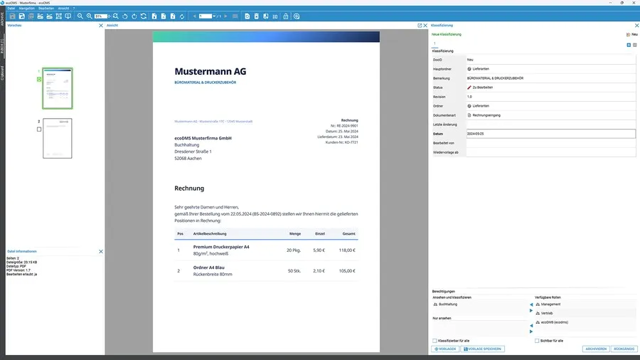Open the Dokumentenart field 'Rechnungseingang'
640x360 pixels.
click(x=551, y=115)
